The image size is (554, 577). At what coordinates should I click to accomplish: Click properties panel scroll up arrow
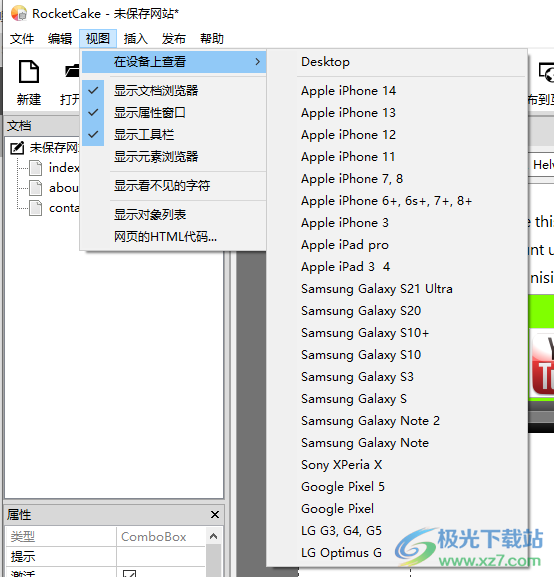pos(214,537)
